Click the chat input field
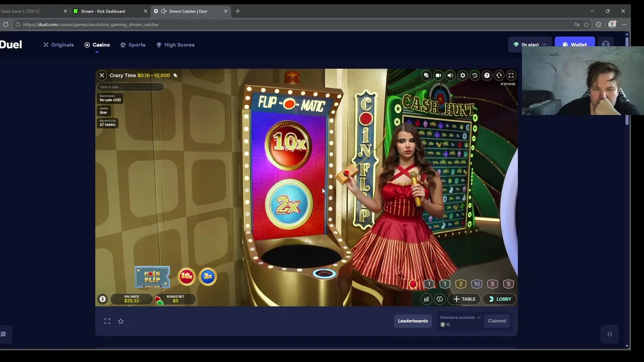Screen dimensions: 644x362 pos(130,87)
